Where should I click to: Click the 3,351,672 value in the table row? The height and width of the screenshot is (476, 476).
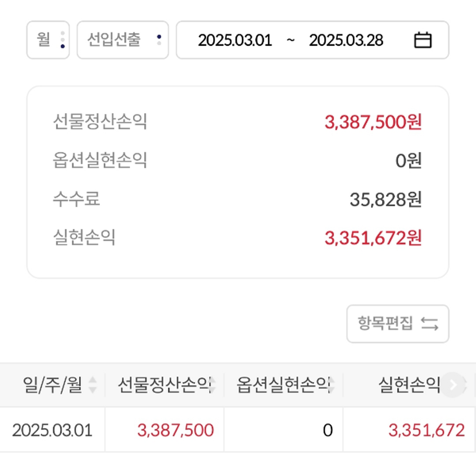(426, 430)
